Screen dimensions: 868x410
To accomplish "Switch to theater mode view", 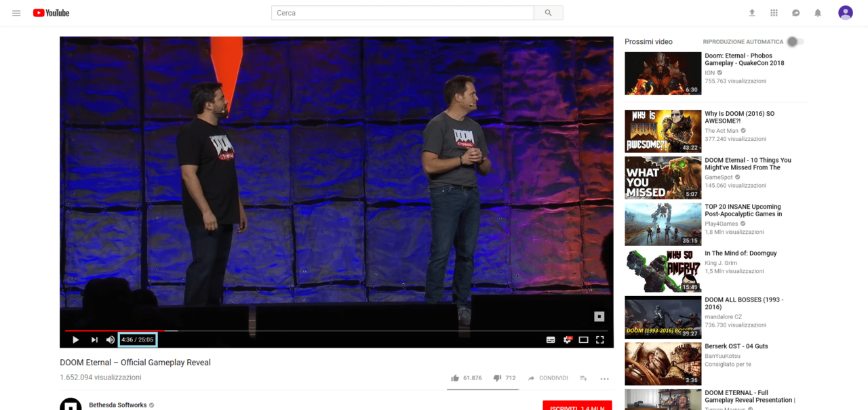I will (x=583, y=340).
